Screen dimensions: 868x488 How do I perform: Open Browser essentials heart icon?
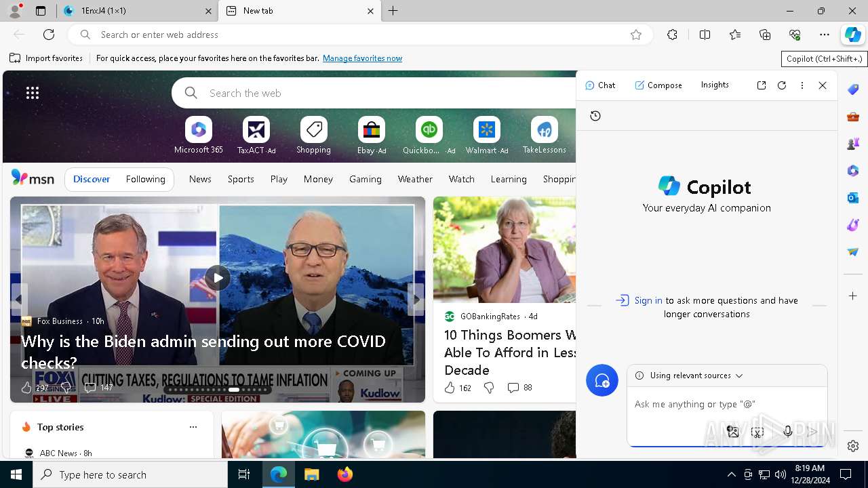795,35
